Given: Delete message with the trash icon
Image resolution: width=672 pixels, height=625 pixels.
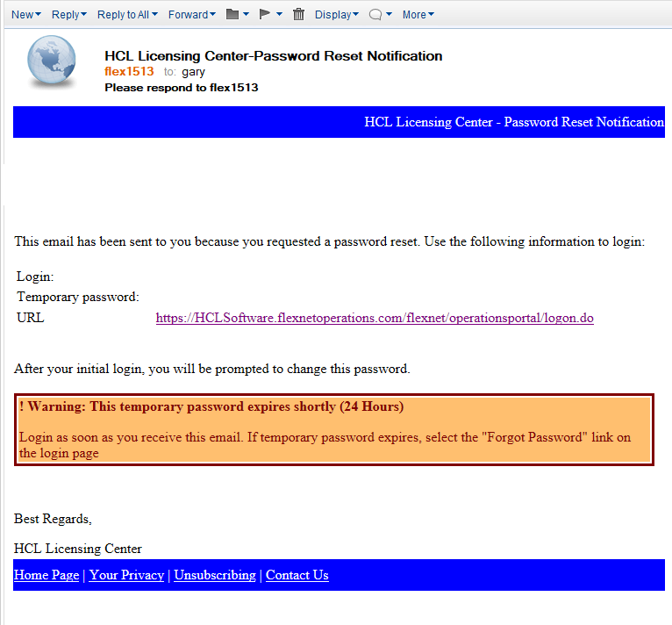Looking at the screenshot, I should pyautogui.click(x=298, y=14).
